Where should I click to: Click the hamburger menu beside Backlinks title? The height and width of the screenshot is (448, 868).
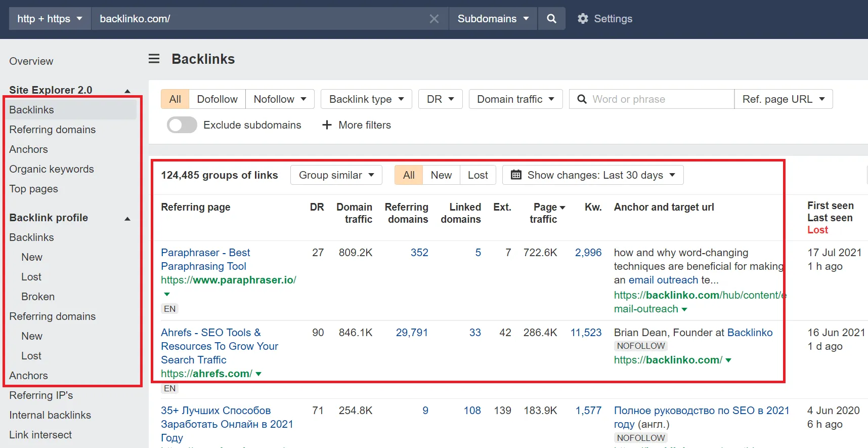pos(154,59)
